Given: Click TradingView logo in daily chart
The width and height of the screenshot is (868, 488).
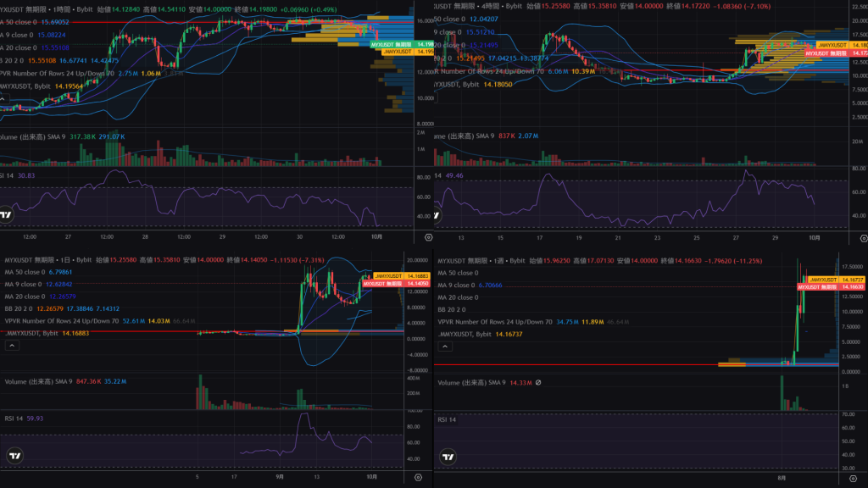Looking at the screenshot, I should [14, 458].
